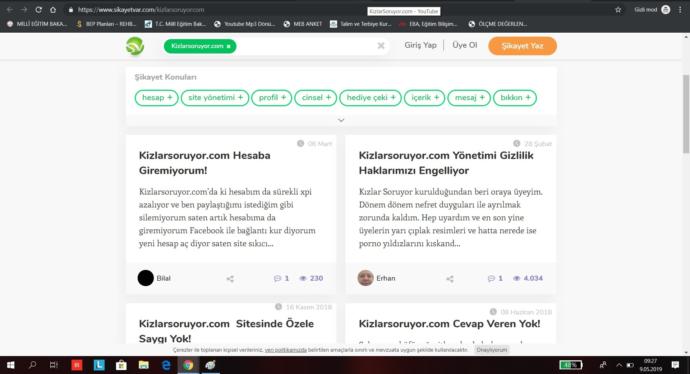Open 'Yönetimi Gizlilik Haklarımızı Engelliyor' complaint
This screenshot has height=374, width=690.
point(446,163)
